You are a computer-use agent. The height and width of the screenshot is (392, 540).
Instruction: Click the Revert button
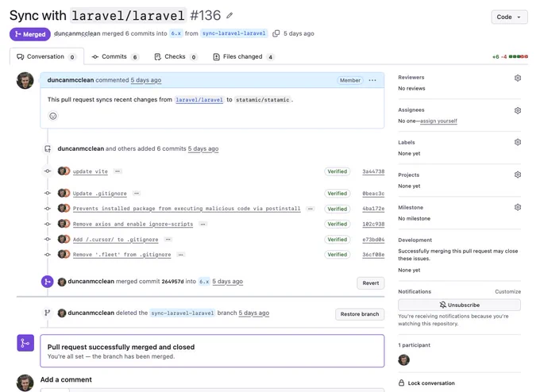coord(371,283)
